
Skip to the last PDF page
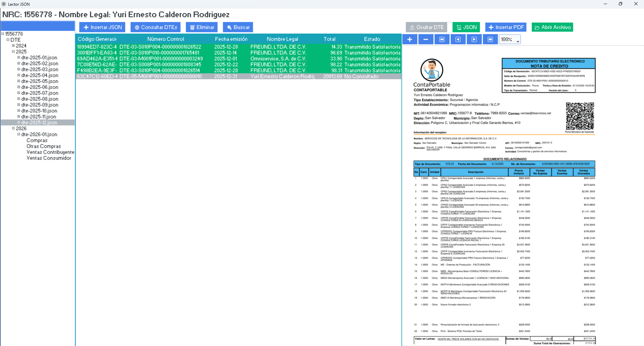tap(490, 39)
